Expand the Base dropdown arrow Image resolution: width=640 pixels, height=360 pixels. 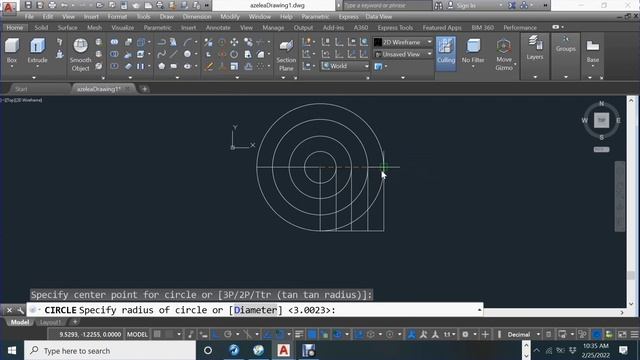[x=593, y=66]
